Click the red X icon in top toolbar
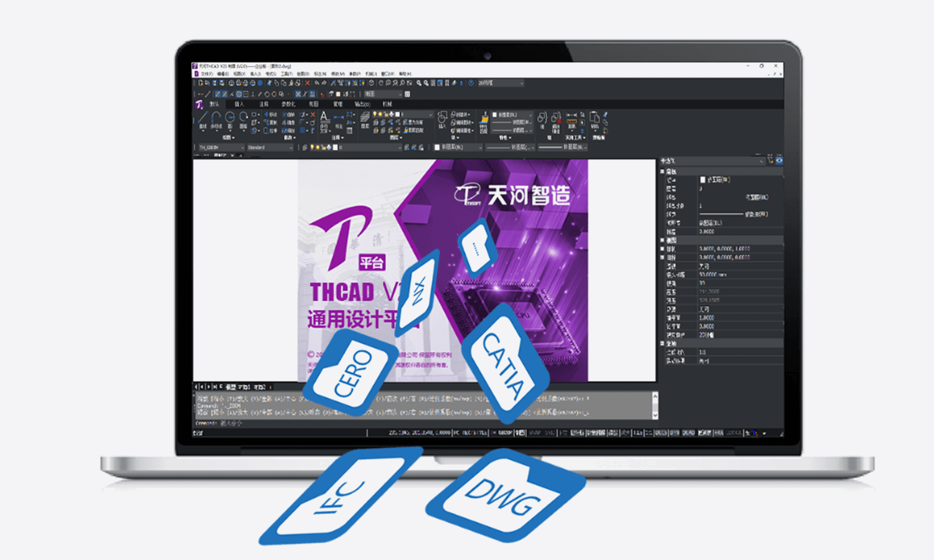 308,83
